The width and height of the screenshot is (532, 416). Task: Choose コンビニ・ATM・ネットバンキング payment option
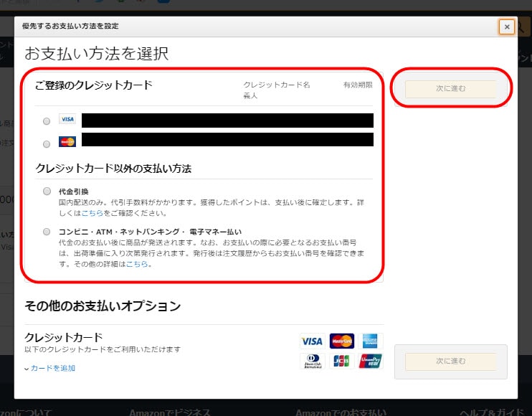[47, 232]
